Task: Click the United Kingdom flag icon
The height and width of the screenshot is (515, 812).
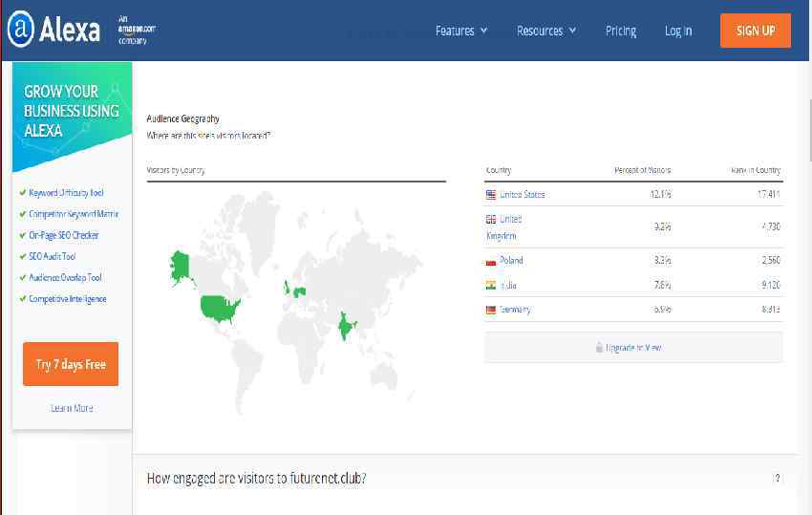Action: pyautogui.click(x=491, y=219)
